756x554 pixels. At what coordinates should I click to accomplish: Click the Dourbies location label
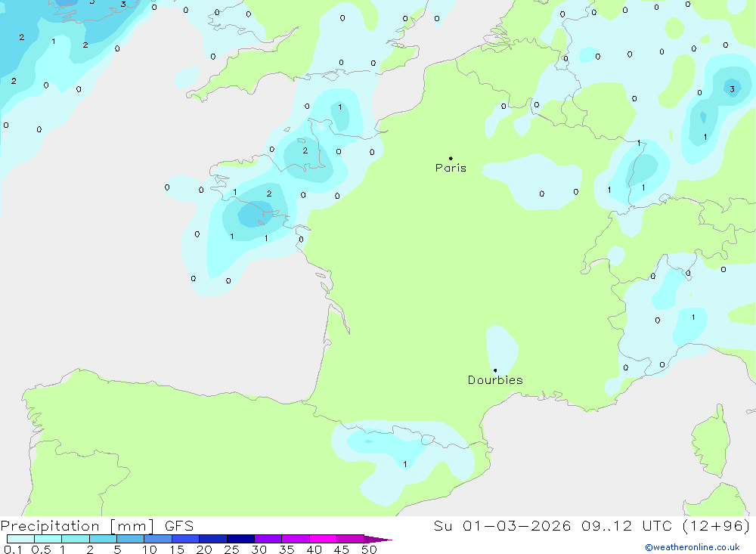tap(495, 380)
